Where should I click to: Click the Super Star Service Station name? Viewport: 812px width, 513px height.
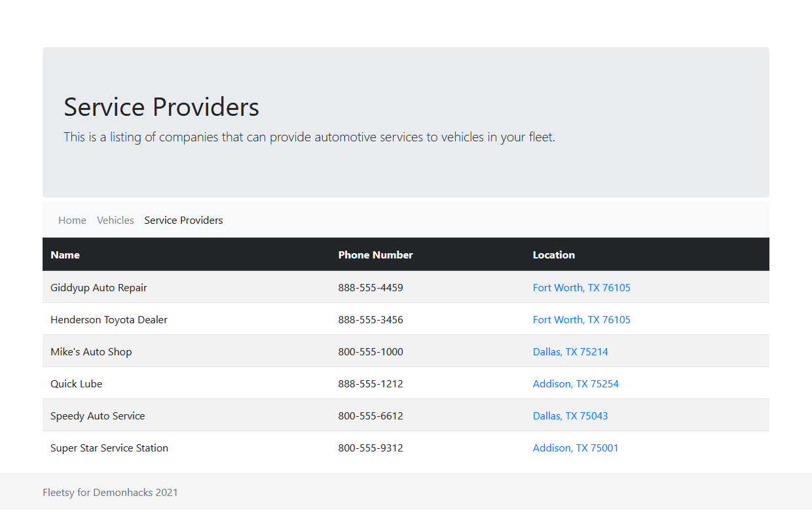(109, 448)
